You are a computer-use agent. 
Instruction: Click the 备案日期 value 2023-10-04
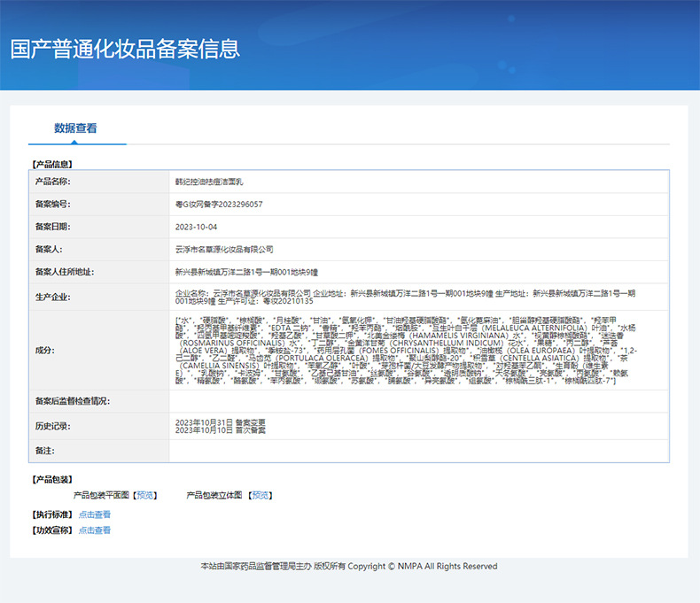(x=196, y=227)
